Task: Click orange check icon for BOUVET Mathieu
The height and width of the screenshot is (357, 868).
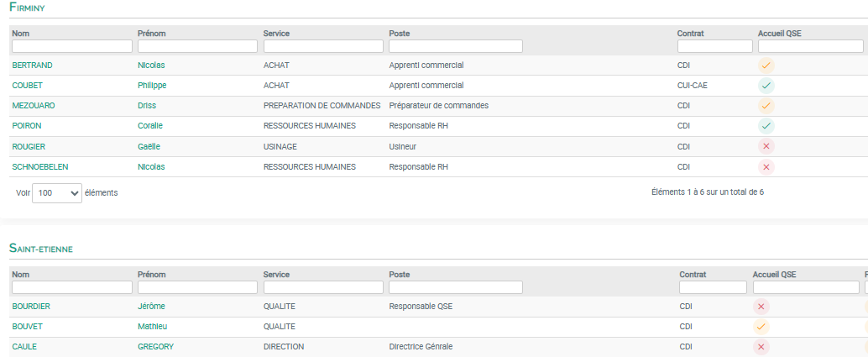Action: pyautogui.click(x=761, y=327)
